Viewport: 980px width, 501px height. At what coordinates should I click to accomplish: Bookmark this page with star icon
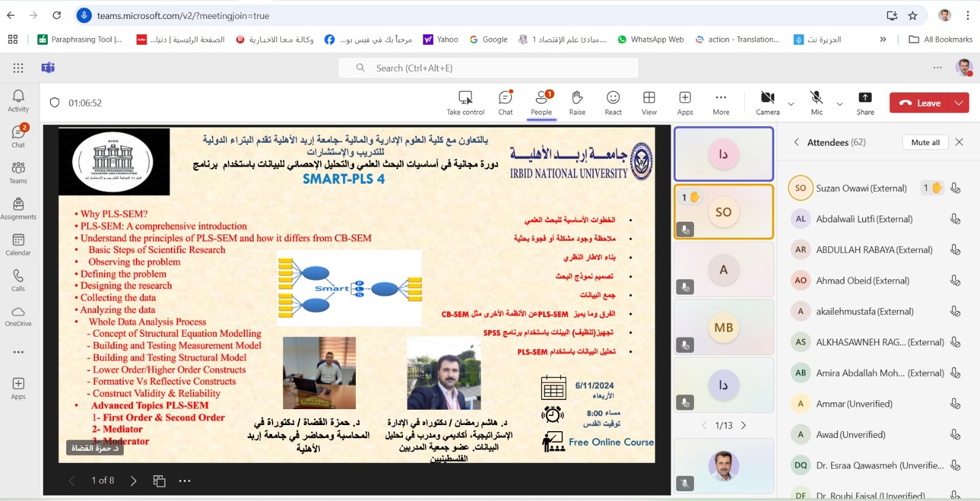coord(913,15)
